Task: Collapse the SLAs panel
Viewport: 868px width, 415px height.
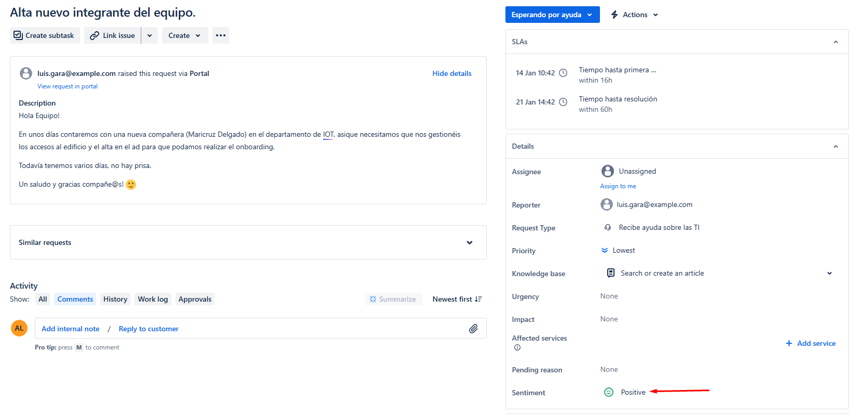Action: [835, 42]
